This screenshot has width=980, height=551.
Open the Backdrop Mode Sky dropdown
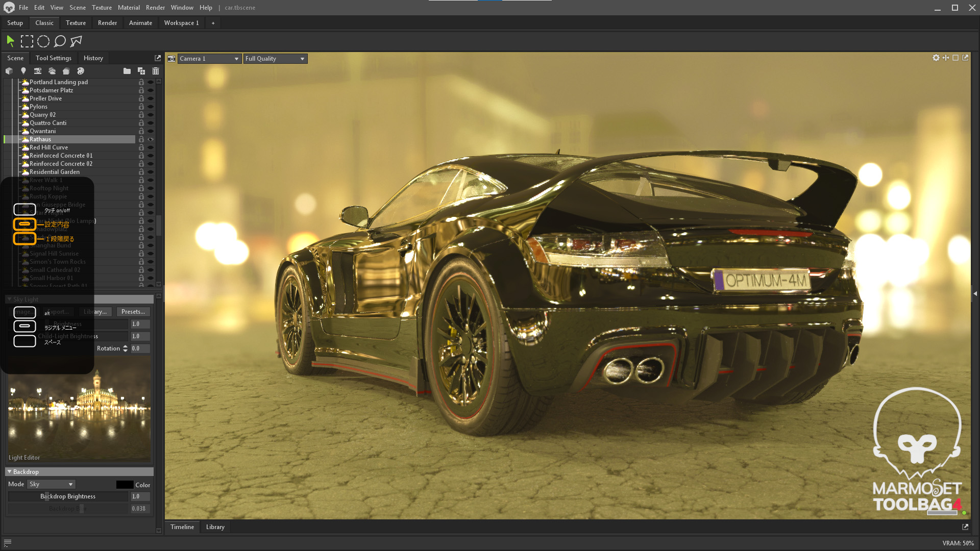[x=51, y=484]
